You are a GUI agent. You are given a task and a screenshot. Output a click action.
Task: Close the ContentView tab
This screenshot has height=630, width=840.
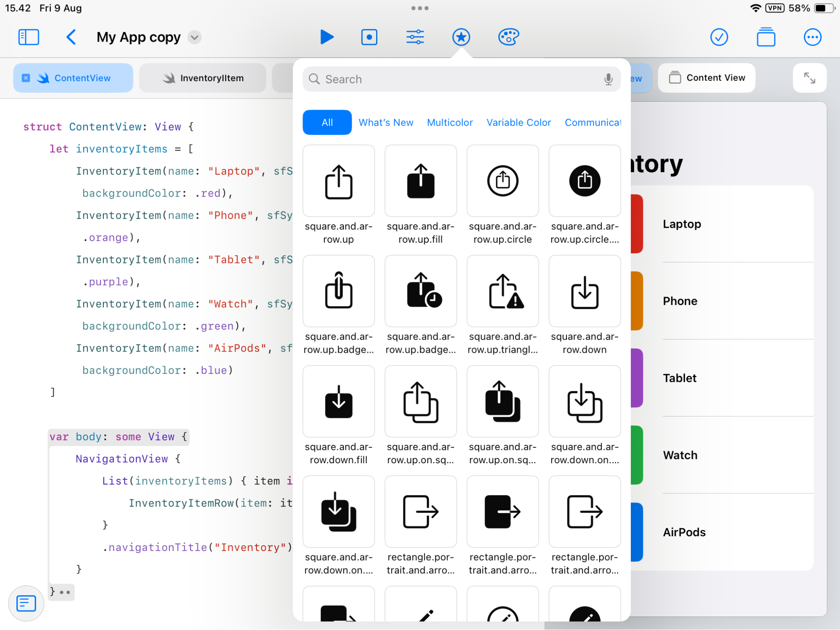tap(26, 78)
